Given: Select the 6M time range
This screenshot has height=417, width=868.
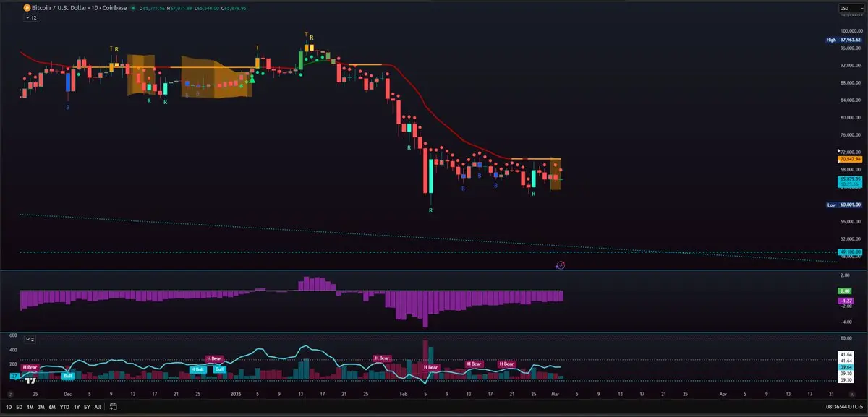Looking at the screenshot, I should tap(52, 407).
